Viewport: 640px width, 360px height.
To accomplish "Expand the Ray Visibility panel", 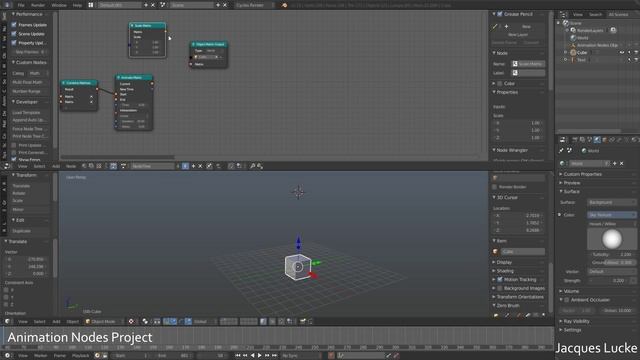I will [576, 322].
